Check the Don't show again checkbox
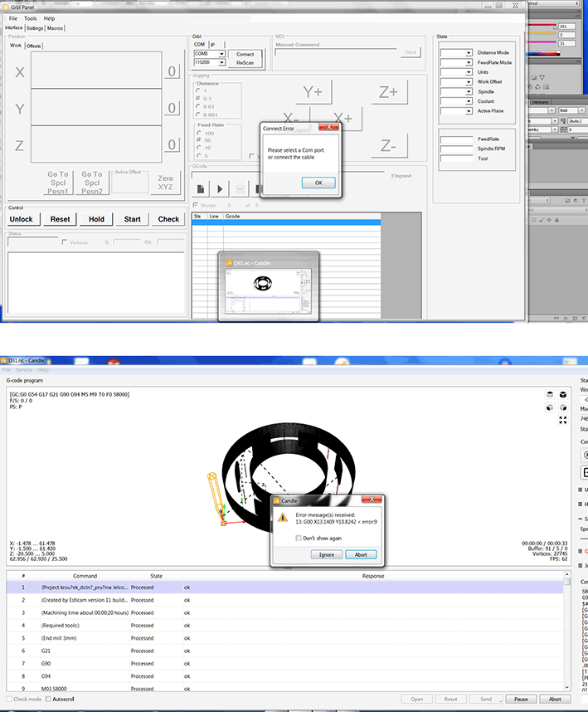 coord(299,538)
